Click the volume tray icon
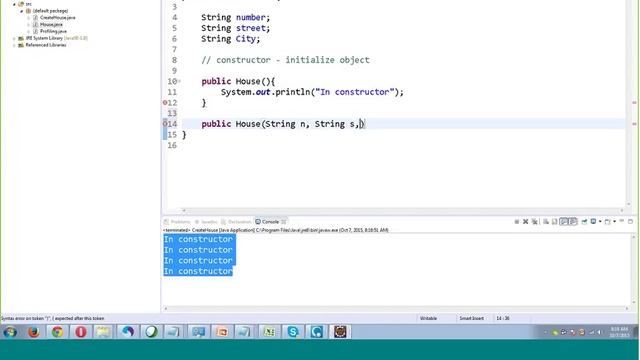Screen dimensions: 640x360 coord(599,332)
